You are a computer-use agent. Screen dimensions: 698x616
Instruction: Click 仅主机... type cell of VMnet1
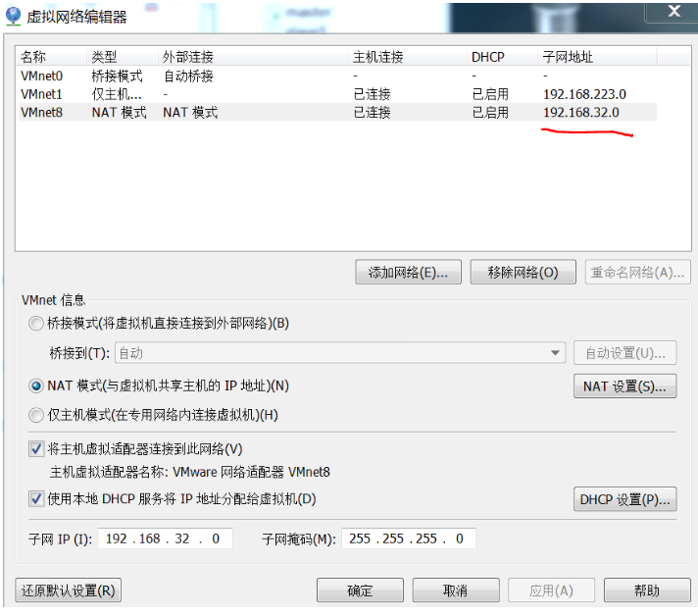tap(117, 94)
